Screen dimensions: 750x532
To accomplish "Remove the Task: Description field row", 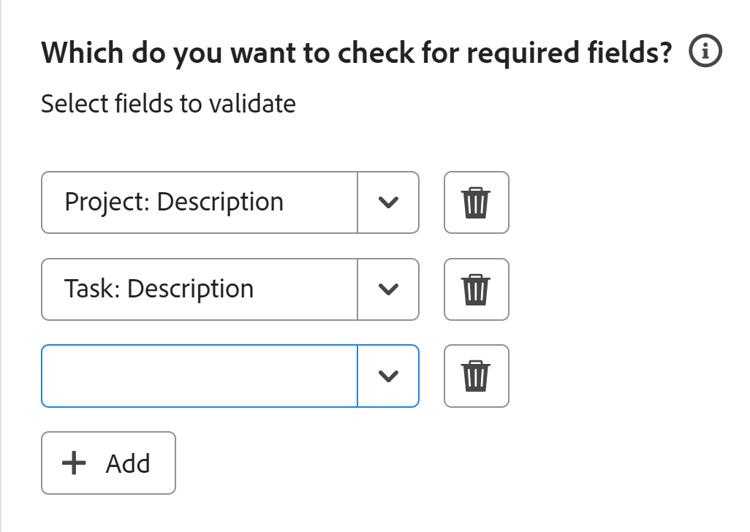I will click(x=476, y=290).
